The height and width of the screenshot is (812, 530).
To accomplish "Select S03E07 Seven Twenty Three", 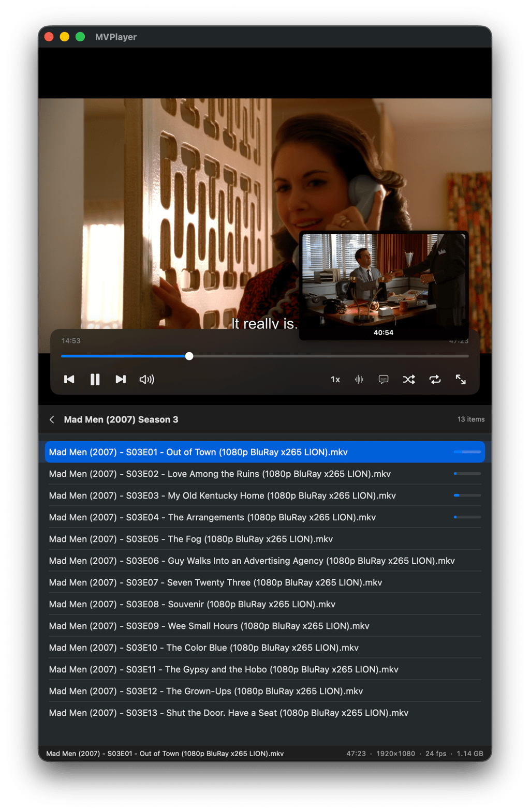I will point(265,582).
